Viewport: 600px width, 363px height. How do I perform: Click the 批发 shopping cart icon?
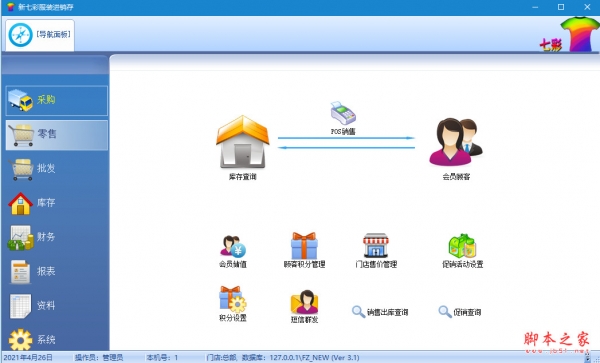21,169
